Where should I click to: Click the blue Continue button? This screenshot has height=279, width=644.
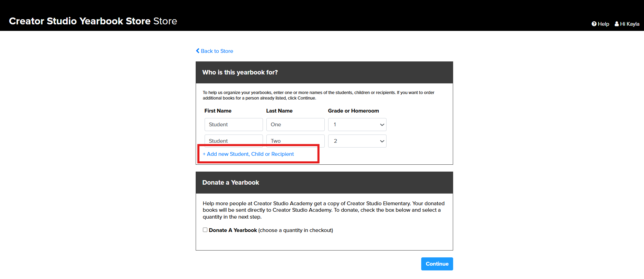click(437, 264)
